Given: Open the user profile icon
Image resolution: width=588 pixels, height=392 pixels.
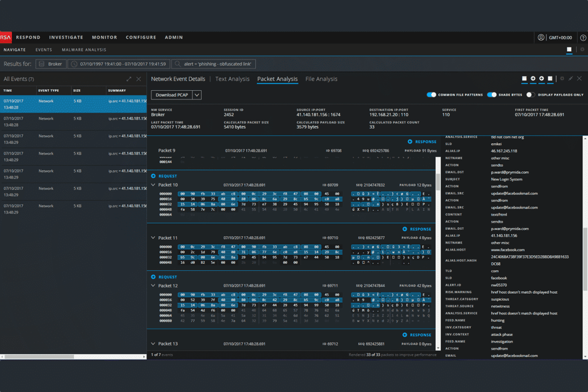Looking at the screenshot, I should point(541,37).
